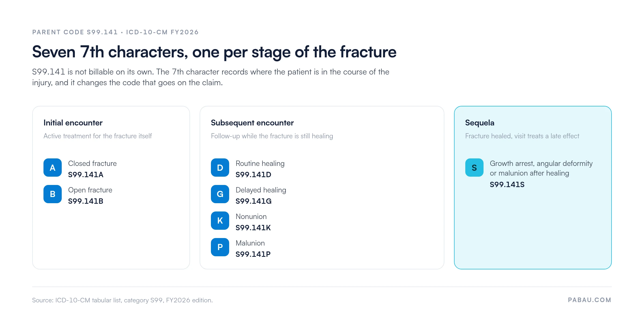Select the G delayed healing badge
The height and width of the screenshot is (334, 644).
coord(220,194)
